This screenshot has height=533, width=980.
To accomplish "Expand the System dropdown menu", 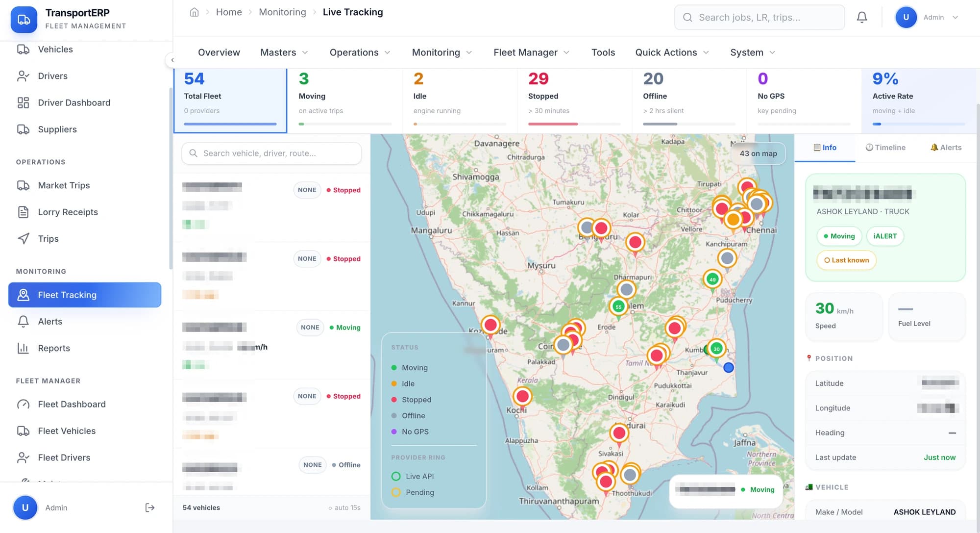I will [753, 52].
